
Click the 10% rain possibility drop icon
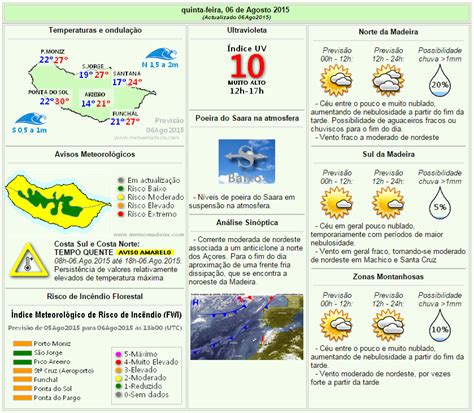(x=439, y=325)
